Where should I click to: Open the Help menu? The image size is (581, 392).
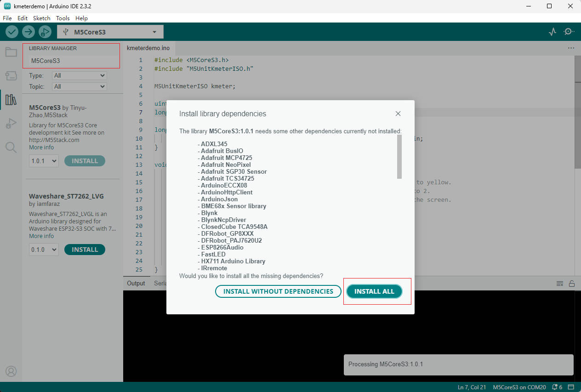coord(81,18)
